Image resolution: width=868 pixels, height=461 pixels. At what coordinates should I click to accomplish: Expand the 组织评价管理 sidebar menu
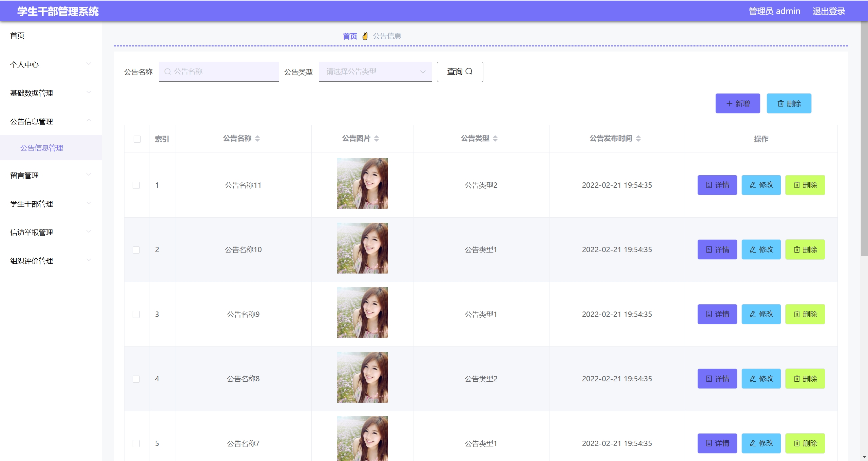pyautogui.click(x=51, y=261)
